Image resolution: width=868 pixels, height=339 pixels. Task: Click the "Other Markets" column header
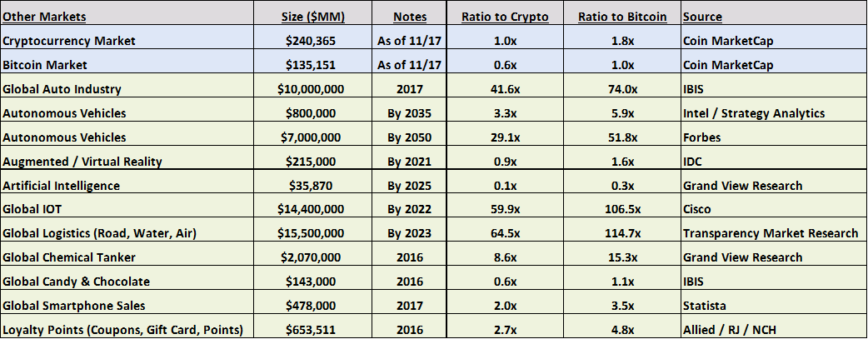pos(44,16)
